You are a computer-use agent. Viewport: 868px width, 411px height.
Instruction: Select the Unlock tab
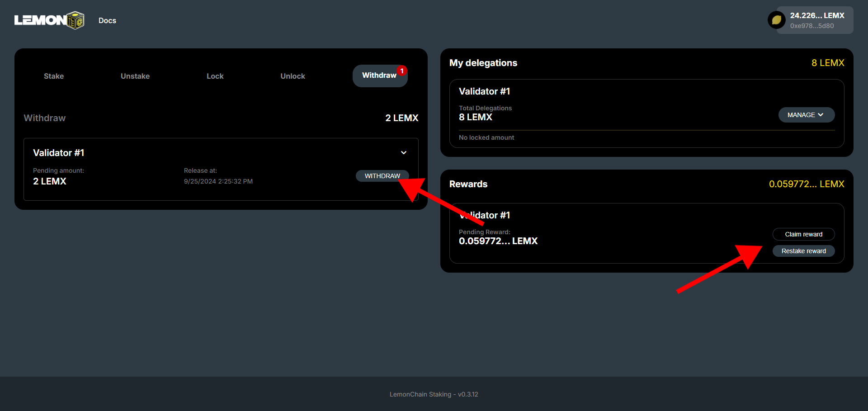pos(292,76)
